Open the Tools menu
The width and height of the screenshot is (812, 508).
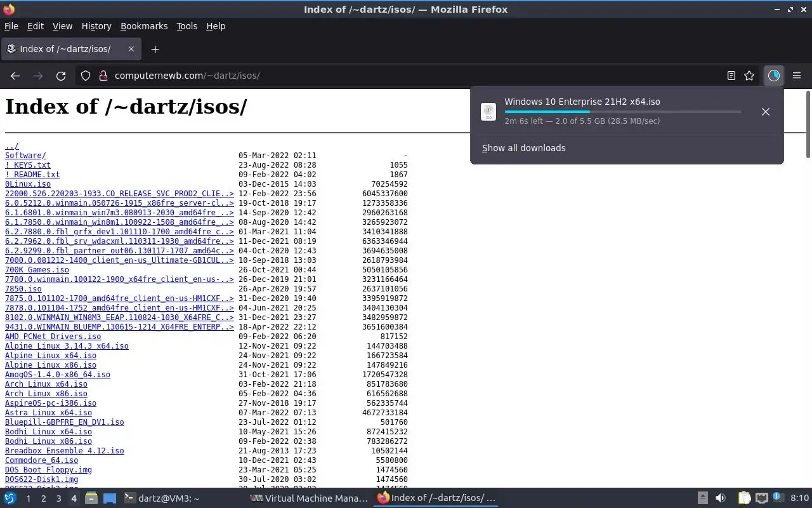click(187, 26)
